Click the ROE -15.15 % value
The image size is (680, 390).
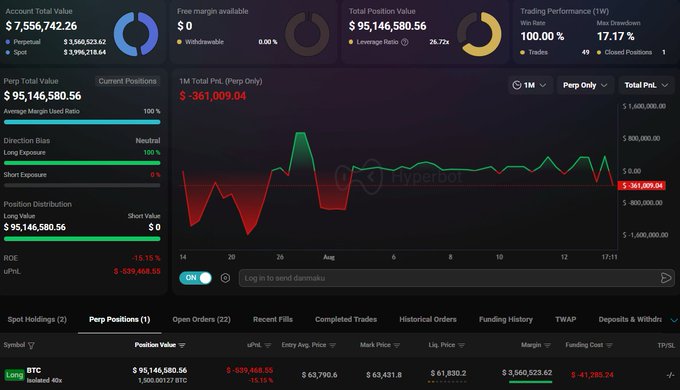146,258
